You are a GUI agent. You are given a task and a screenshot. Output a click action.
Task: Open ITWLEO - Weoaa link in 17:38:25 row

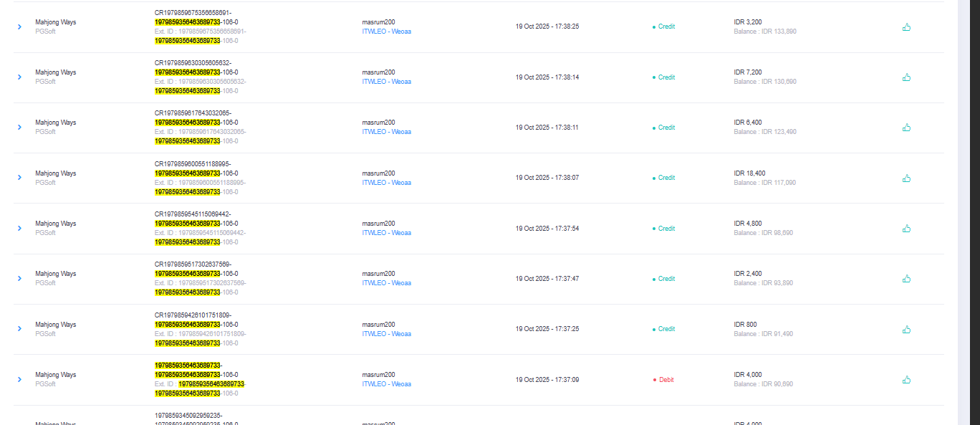click(x=387, y=32)
